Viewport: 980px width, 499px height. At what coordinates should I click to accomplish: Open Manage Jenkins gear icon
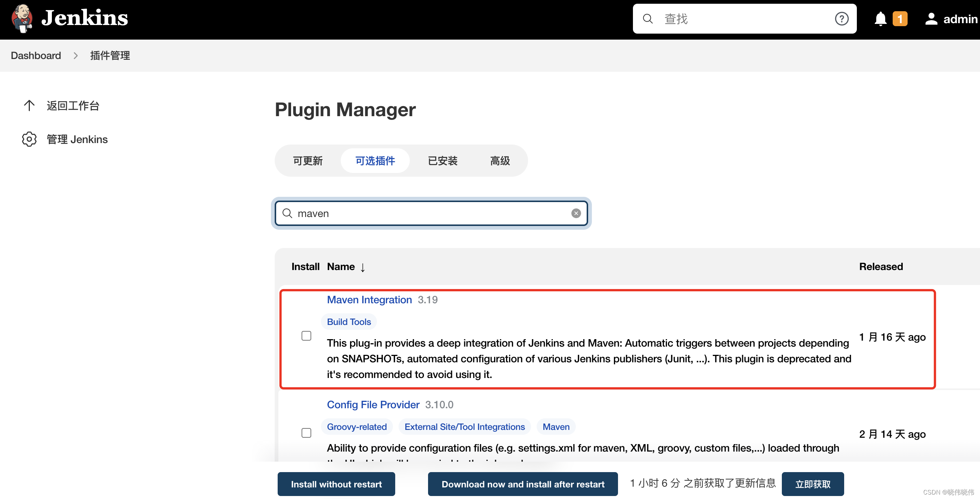[29, 139]
